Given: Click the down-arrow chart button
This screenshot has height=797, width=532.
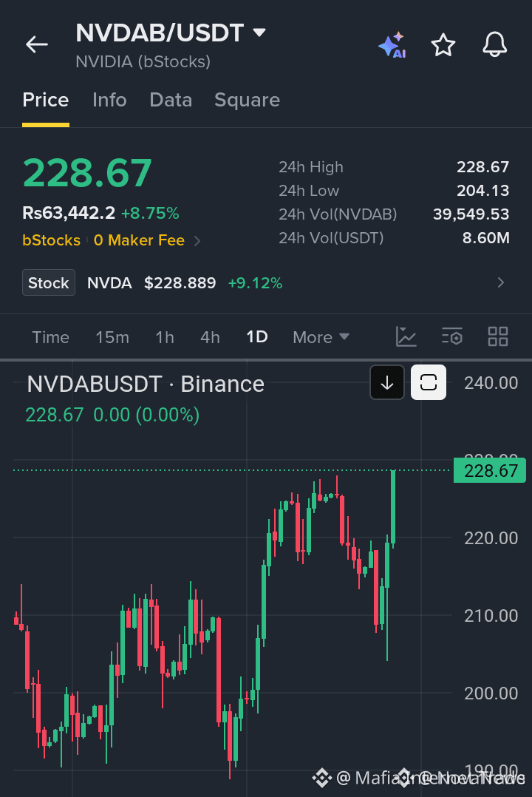Looking at the screenshot, I should 387,382.
